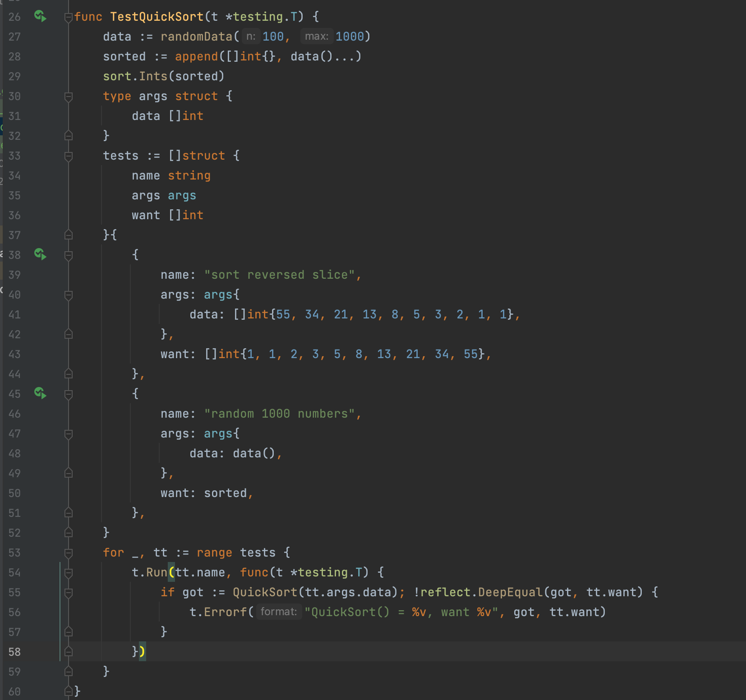Collapse the TestQuickSort function fold on line 26

coord(69,17)
